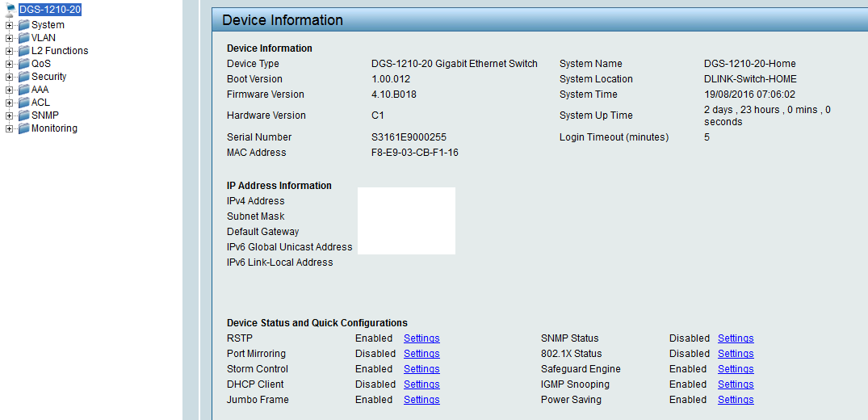Click the ACL folder icon
868x420 pixels.
tap(23, 103)
